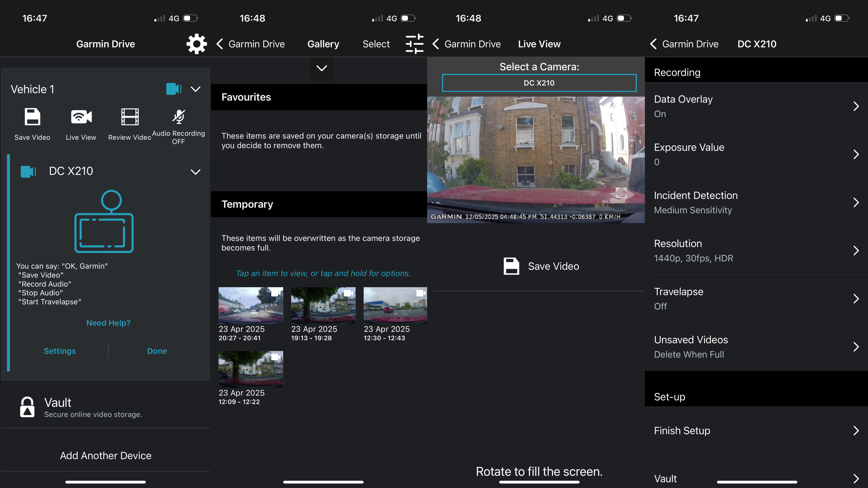Tap the "Start Travelapse" voice command text

click(x=50, y=302)
